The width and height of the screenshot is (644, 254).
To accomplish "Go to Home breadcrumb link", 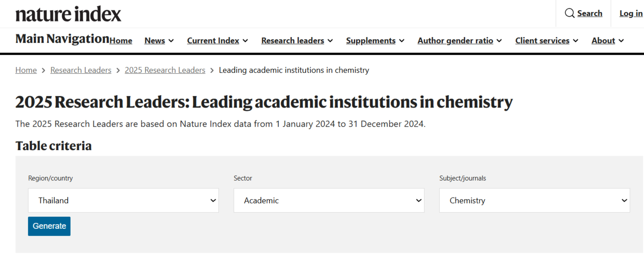I will coord(26,70).
